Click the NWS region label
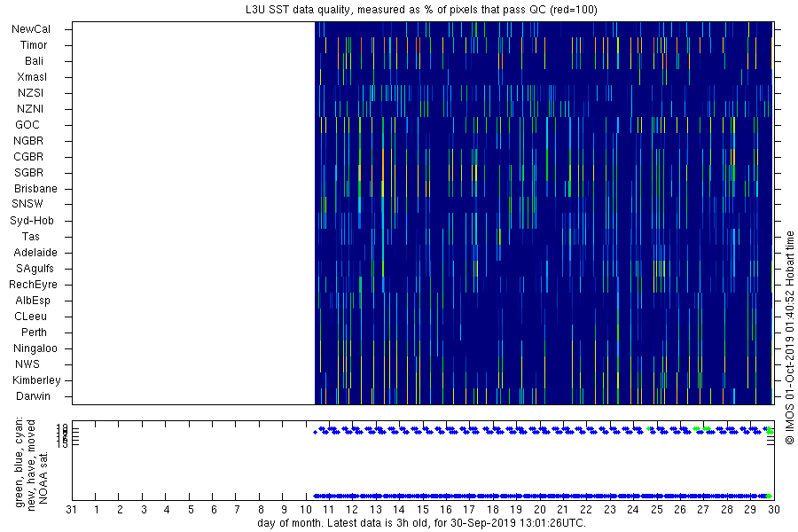This screenshot has width=798, height=532. point(27,364)
